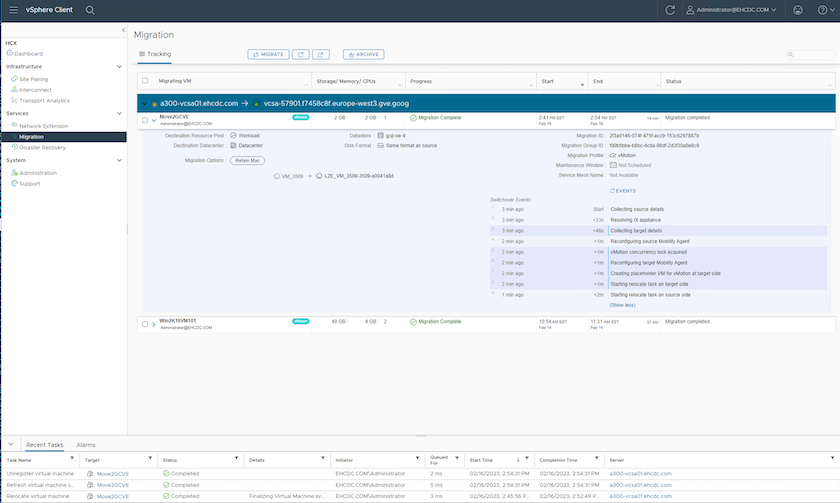This screenshot has width=840, height=503.
Task: Collapse the Infrastructure sidebar section
Action: coord(120,67)
